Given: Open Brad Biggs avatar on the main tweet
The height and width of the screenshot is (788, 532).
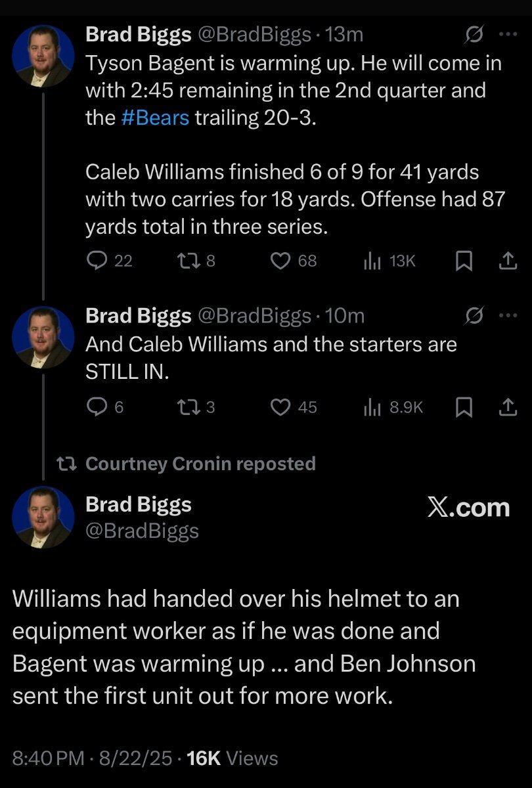Looking at the screenshot, I should point(43,517).
